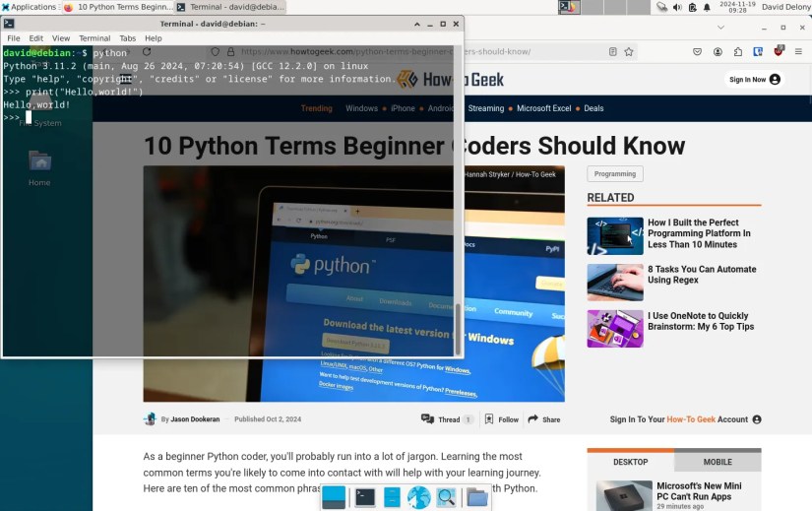This screenshot has width=812, height=511.
Task: Open 'I Use OneNote to Quickly Brainstorm' article
Action: click(x=701, y=321)
